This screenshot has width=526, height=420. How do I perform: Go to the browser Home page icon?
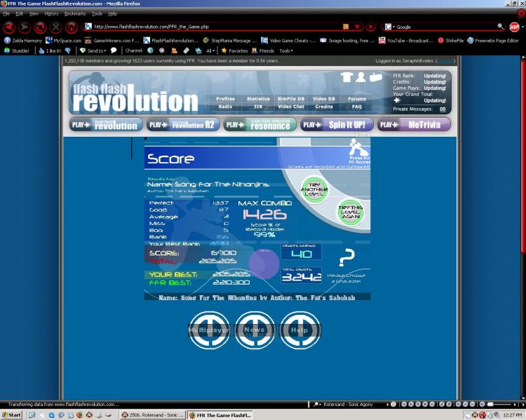pos(71,27)
